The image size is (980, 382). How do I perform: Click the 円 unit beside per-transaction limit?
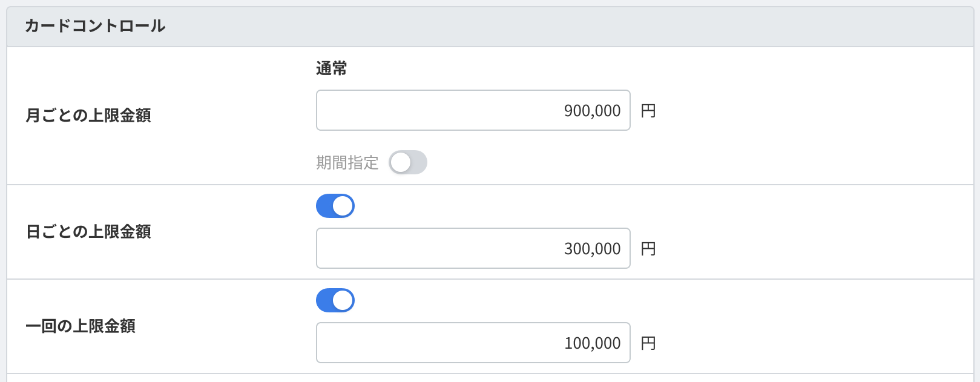pyautogui.click(x=648, y=343)
